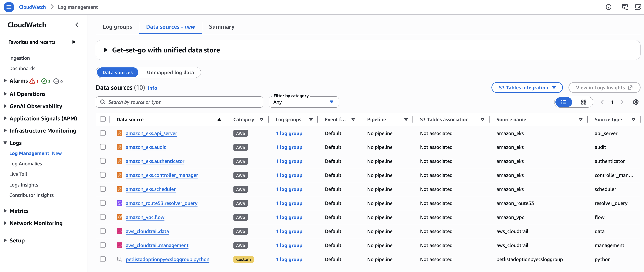Viewport: 644px width, 272px height.
Task: Open the S3 Tables integration dropdown
Action: 527,88
